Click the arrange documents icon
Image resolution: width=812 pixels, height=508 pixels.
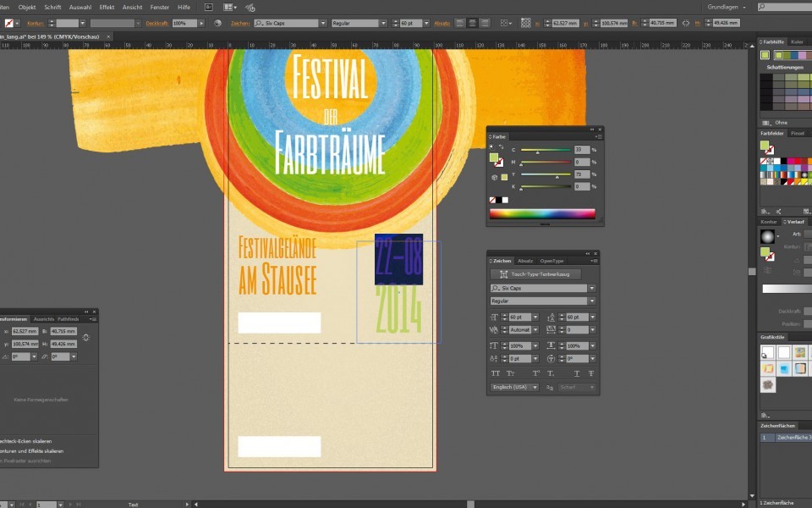pos(229,8)
